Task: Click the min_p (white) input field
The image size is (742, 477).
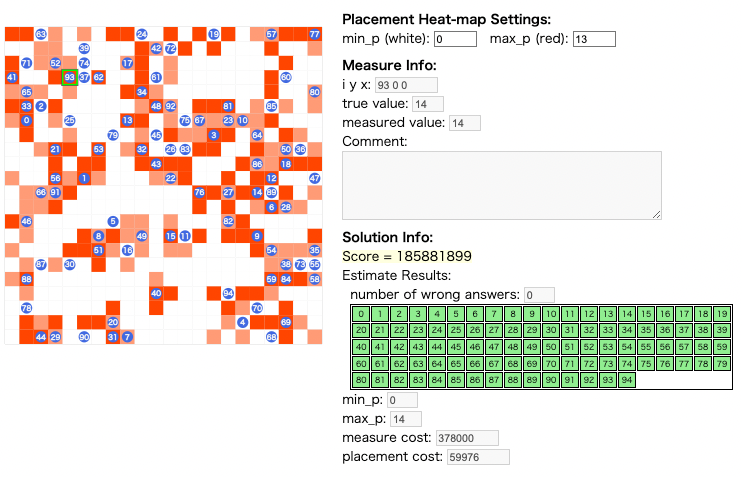Action: [455, 39]
